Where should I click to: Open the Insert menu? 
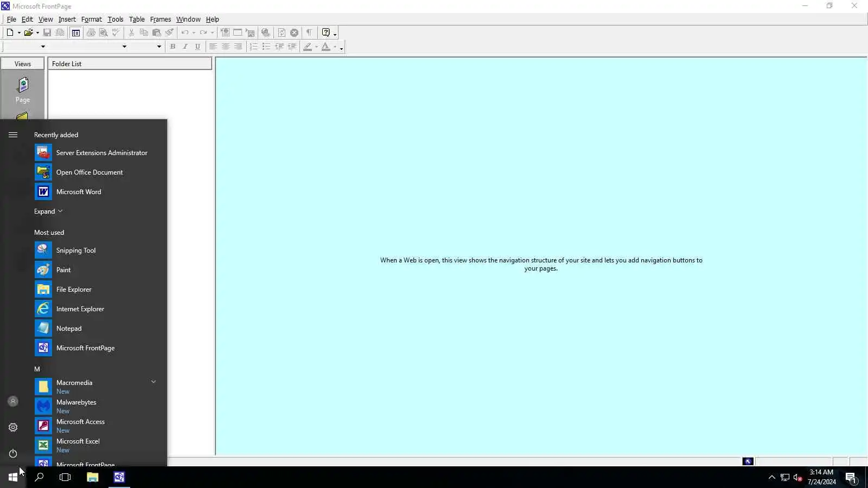click(67, 19)
